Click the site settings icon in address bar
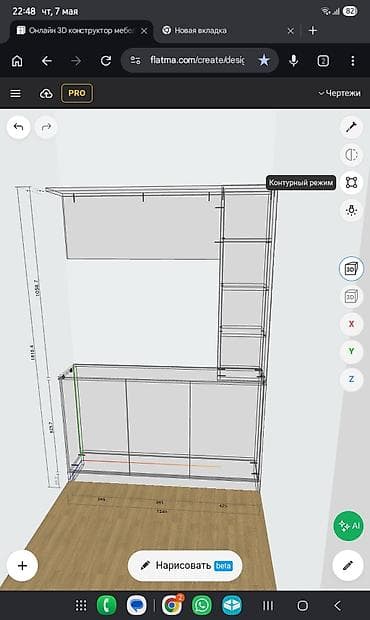The image size is (370, 620). click(136, 60)
